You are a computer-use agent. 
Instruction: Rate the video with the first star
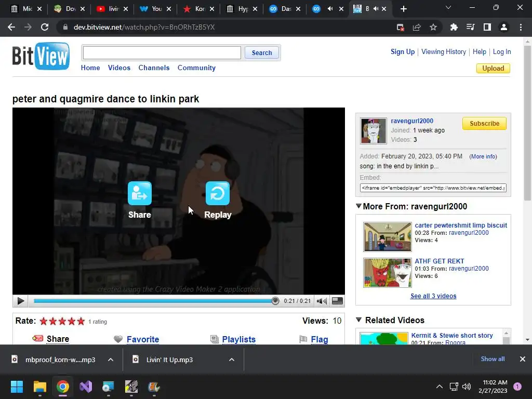pyautogui.click(x=44, y=321)
